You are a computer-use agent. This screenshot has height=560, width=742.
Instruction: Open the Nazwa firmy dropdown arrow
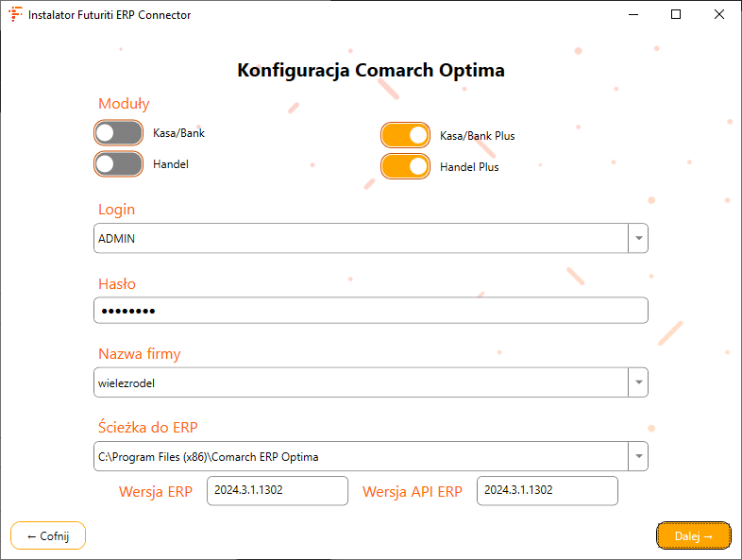638,382
